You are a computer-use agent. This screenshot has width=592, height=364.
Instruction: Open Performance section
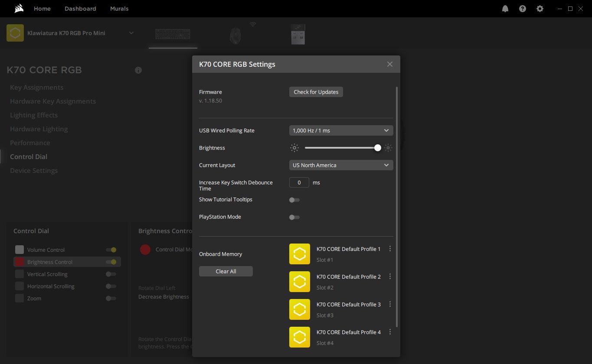(30, 143)
